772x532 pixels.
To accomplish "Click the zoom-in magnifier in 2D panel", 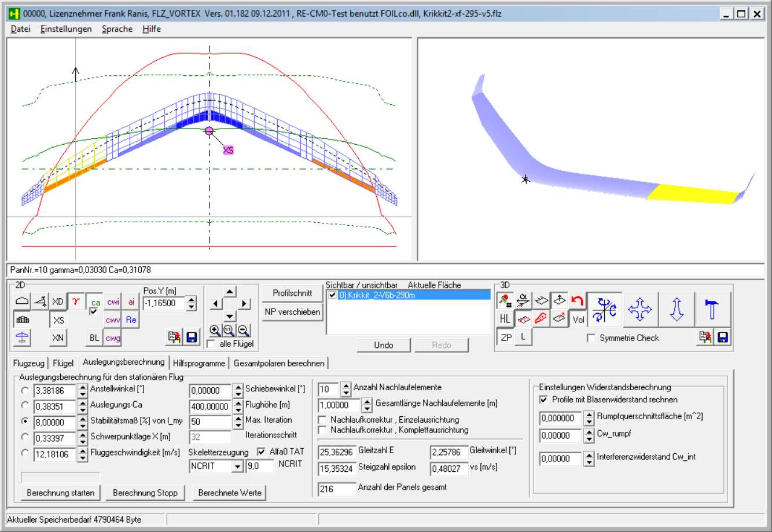I will (x=215, y=331).
